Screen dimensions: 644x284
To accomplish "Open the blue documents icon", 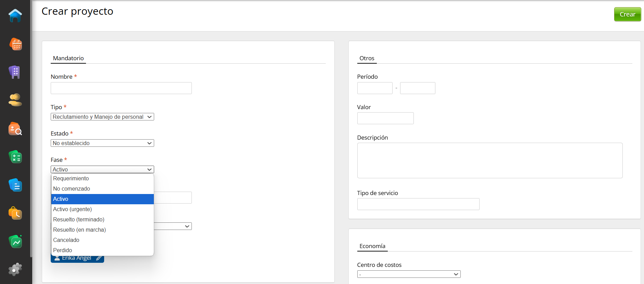I will (x=15, y=185).
